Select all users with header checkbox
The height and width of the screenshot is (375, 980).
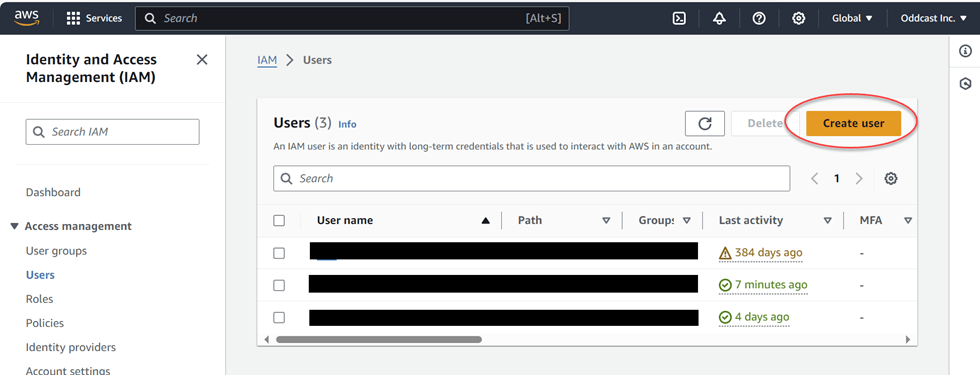279,220
